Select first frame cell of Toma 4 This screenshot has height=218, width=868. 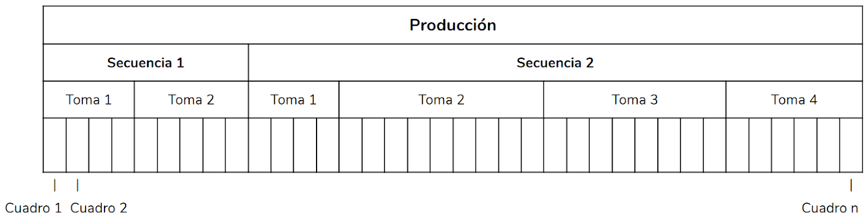coord(737,145)
